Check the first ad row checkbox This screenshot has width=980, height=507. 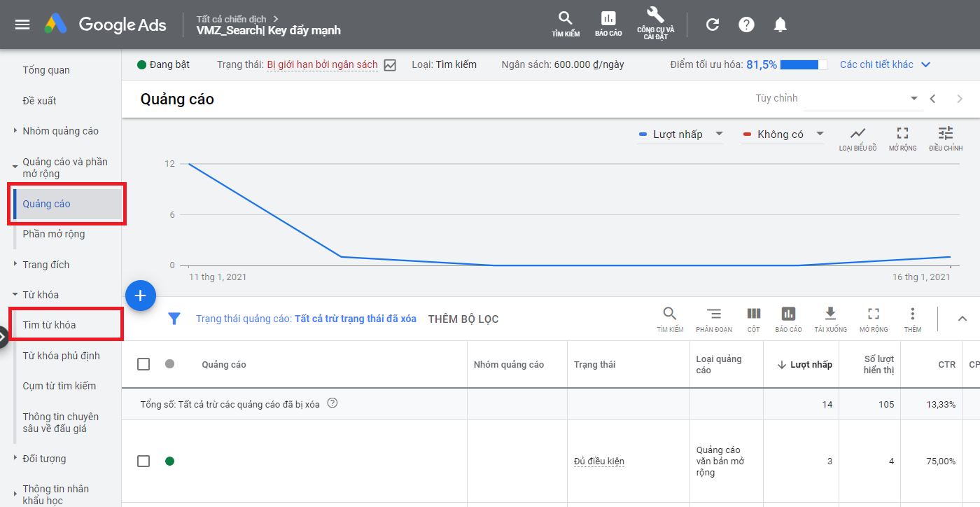coord(143,461)
